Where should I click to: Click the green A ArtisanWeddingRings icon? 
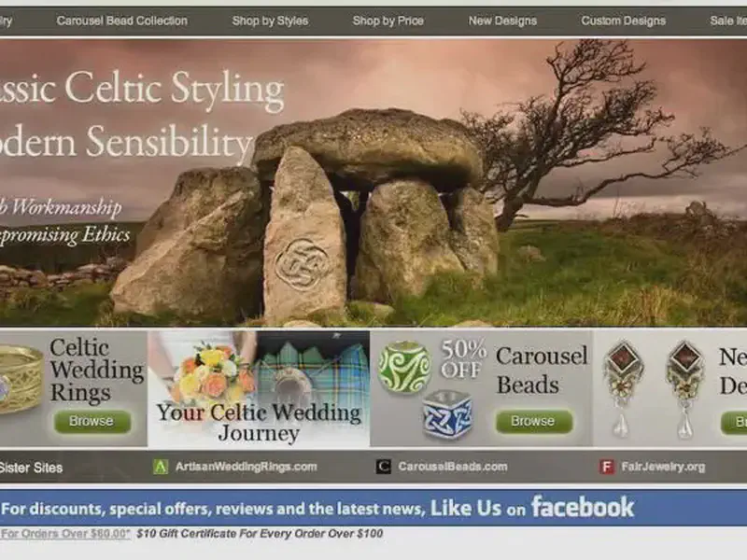[x=161, y=467]
